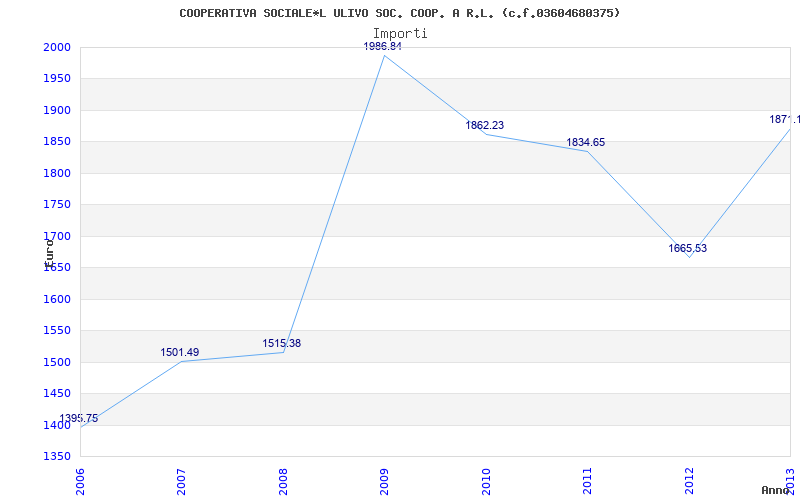Click the 1600 y-axis tick label
Screen dimensions: 800x500
pyautogui.click(x=58, y=299)
